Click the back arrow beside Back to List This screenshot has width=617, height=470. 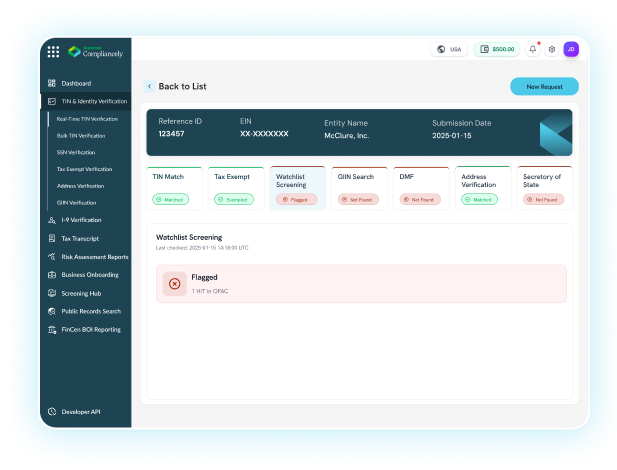click(149, 87)
